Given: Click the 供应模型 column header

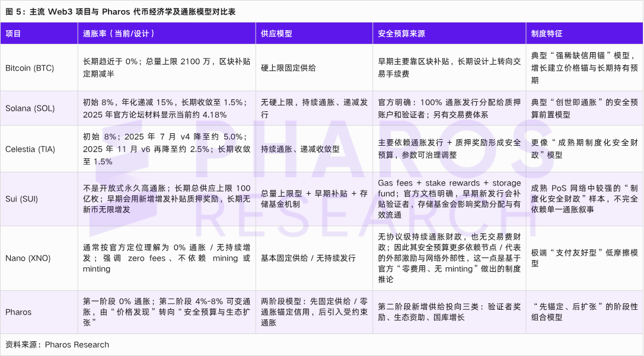Looking at the screenshot, I should 276,34.
